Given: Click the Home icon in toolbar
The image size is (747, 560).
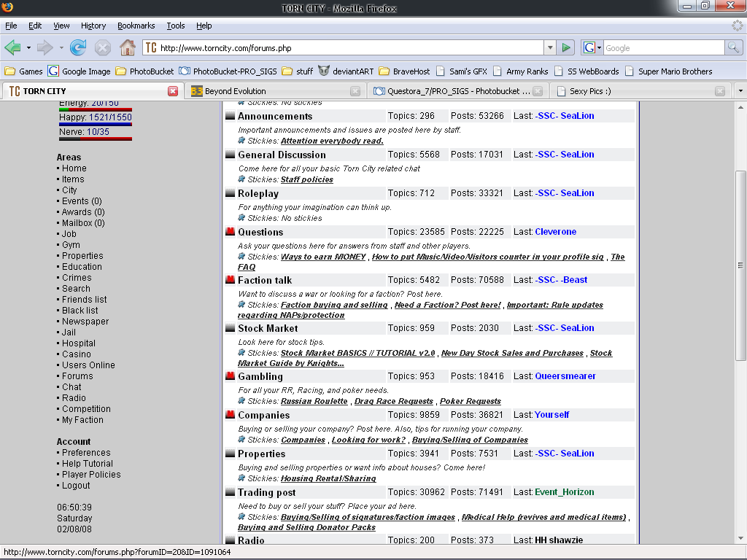Looking at the screenshot, I should (127, 48).
